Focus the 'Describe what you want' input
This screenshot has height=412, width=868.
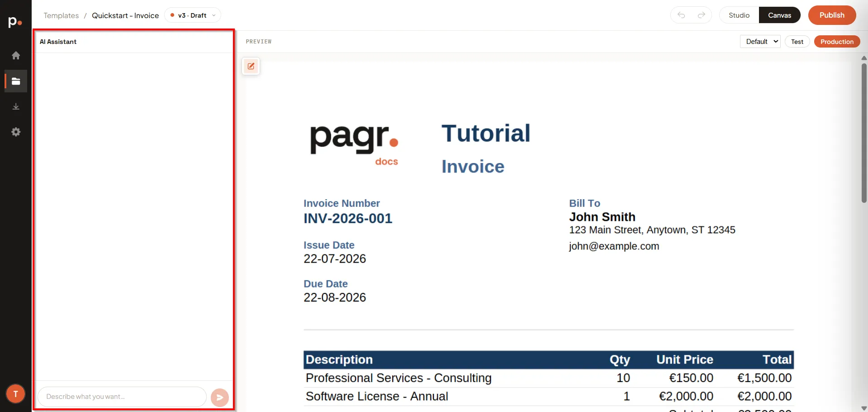pos(122,397)
